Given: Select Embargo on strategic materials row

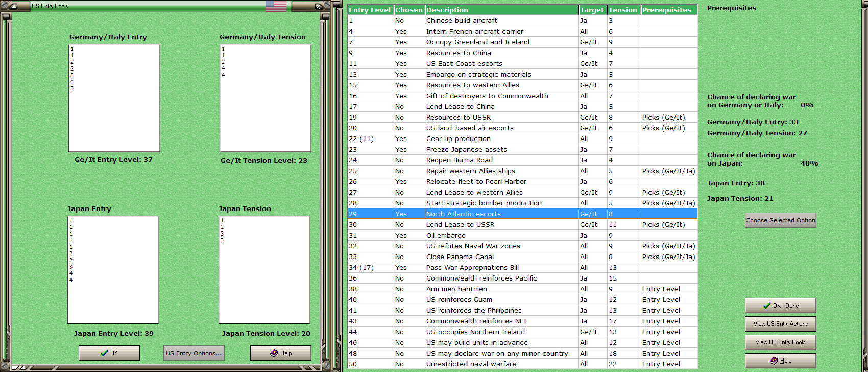Looking at the screenshot, I should click(x=522, y=74).
